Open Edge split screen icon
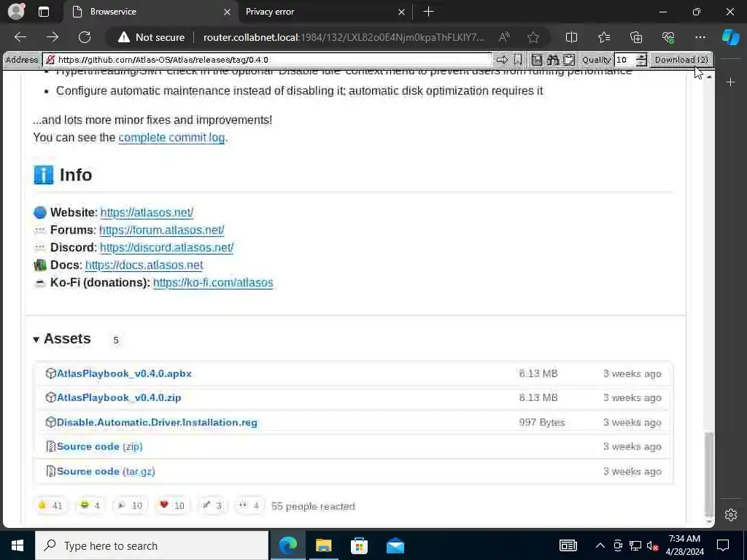Viewport: 747px width, 560px height. click(571, 37)
